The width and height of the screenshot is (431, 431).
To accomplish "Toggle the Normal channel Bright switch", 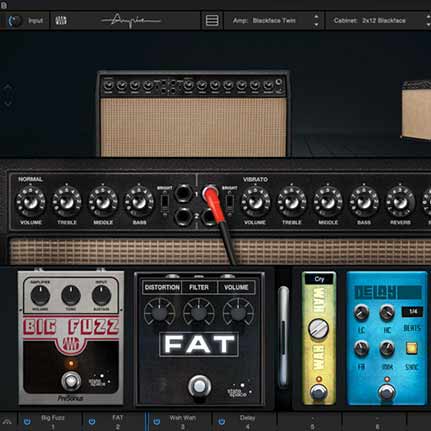I will pos(164,202).
